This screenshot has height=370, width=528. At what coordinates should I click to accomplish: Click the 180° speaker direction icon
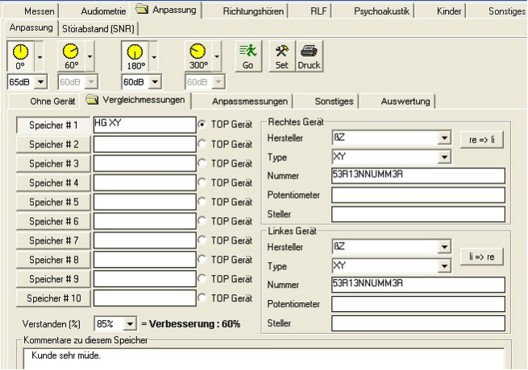(x=135, y=56)
